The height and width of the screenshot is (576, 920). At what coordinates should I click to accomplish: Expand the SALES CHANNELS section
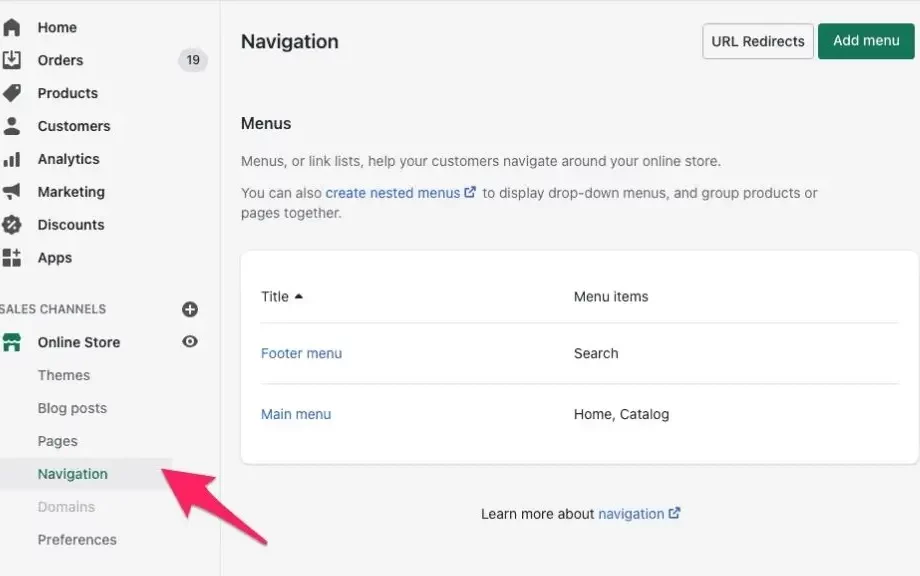coord(54,309)
